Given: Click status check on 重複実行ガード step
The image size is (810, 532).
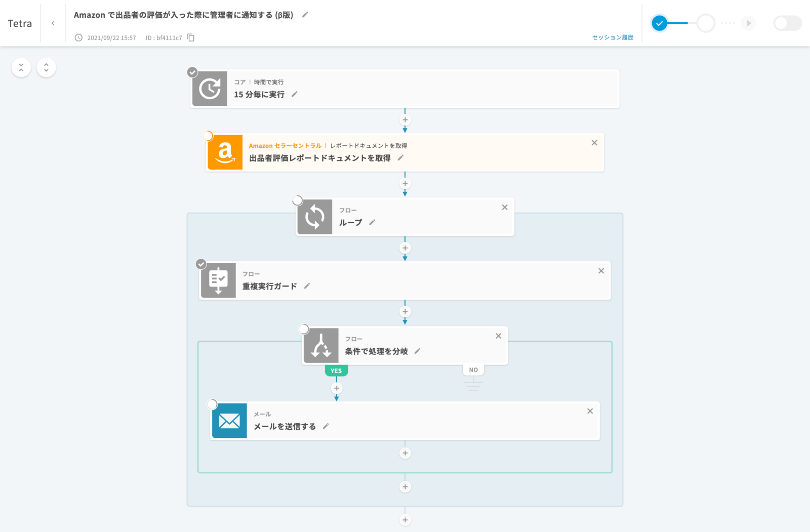Looking at the screenshot, I should [x=201, y=264].
